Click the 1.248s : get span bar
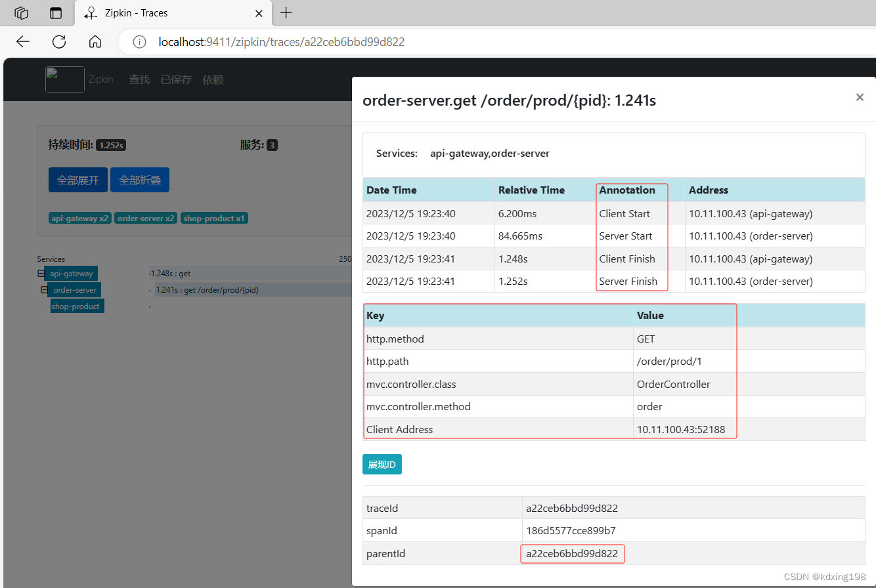 tap(250, 273)
